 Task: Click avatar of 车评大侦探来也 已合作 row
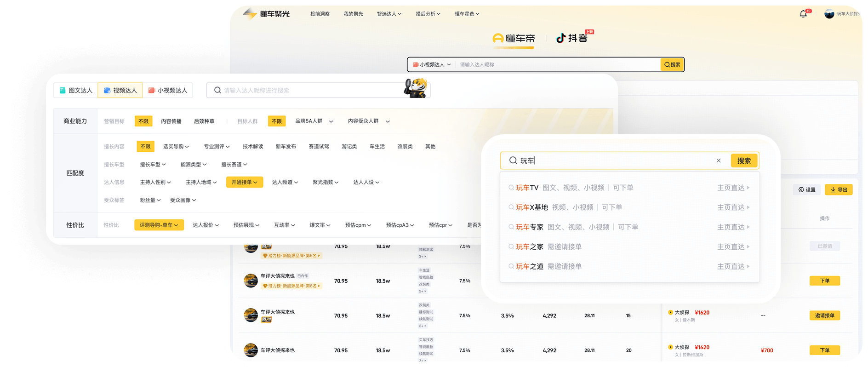251,281
